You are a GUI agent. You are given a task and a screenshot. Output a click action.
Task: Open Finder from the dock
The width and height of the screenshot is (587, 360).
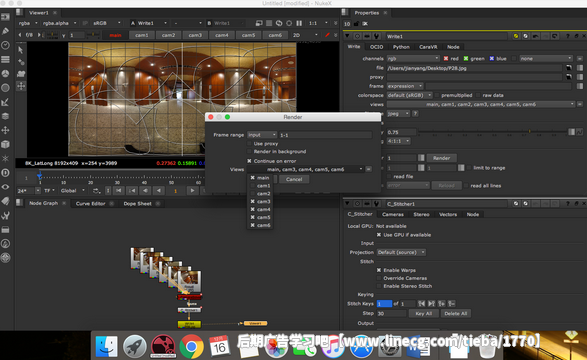tap(106, 347)
